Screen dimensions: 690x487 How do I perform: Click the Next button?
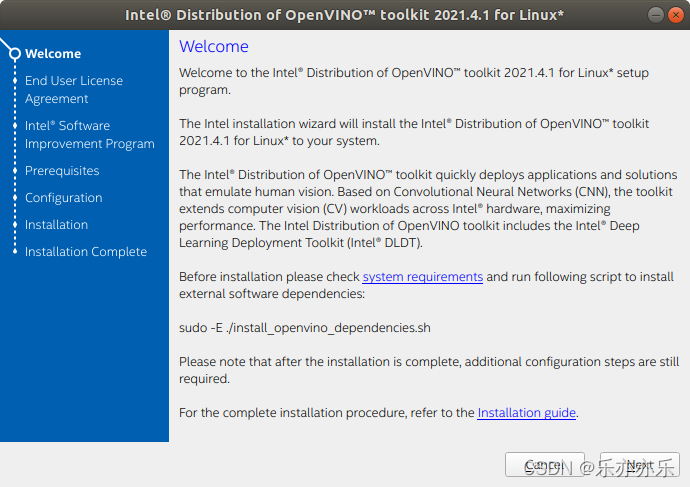[639, 464]
